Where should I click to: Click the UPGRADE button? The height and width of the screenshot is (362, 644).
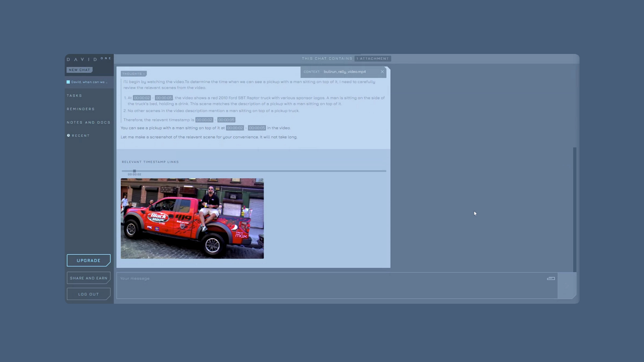coord(88,260)
